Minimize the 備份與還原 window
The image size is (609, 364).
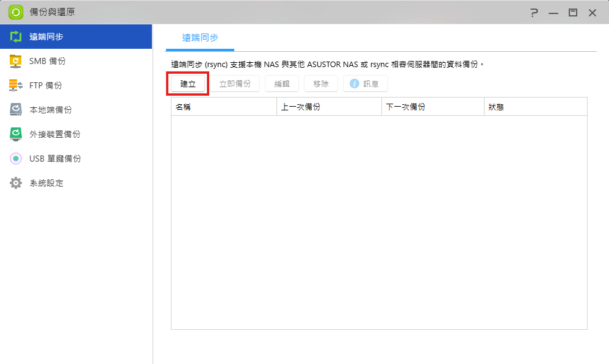tap(553, 13)
